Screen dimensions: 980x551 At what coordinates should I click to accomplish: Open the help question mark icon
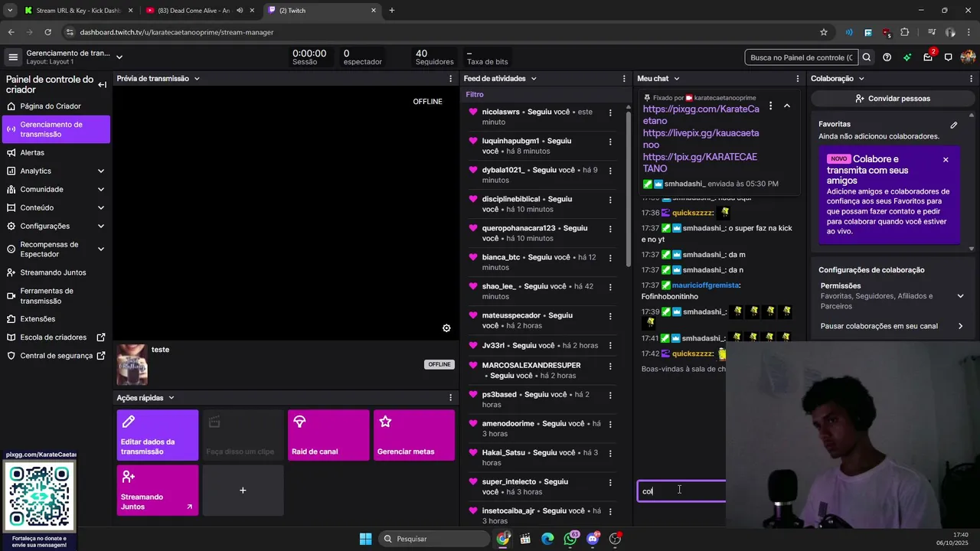point(887,57)
